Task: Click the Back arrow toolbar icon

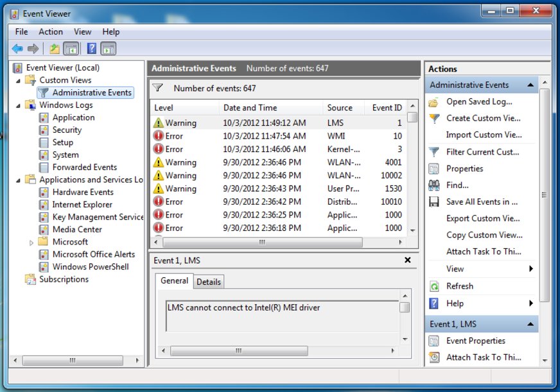Action: (x=17, y=49)
